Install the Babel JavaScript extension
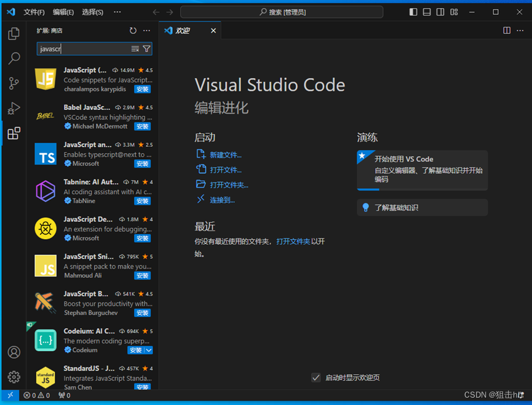532x405 pixels. pos(142,127)
